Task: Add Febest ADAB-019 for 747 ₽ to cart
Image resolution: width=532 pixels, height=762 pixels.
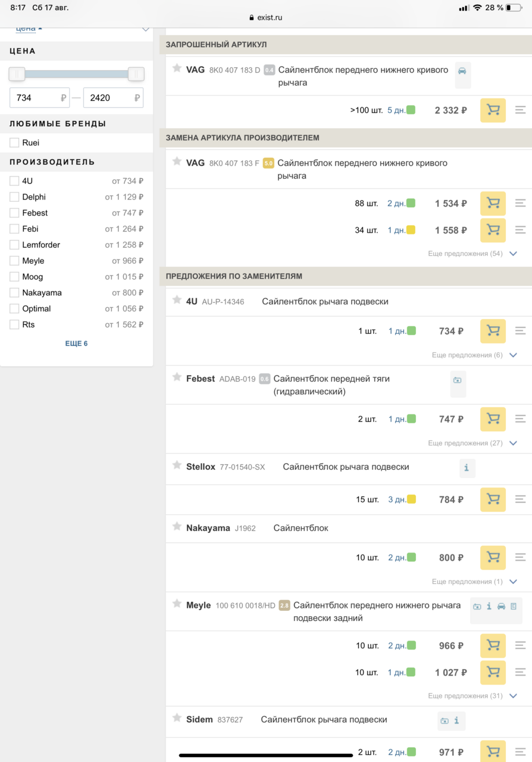Action: [493, 419]
